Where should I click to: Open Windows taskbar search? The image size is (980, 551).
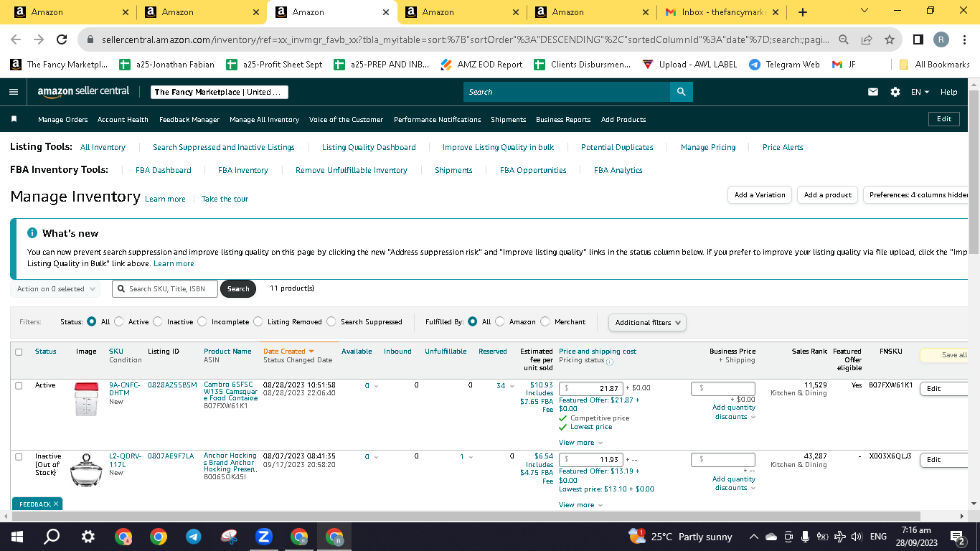(x=52, y=537)
